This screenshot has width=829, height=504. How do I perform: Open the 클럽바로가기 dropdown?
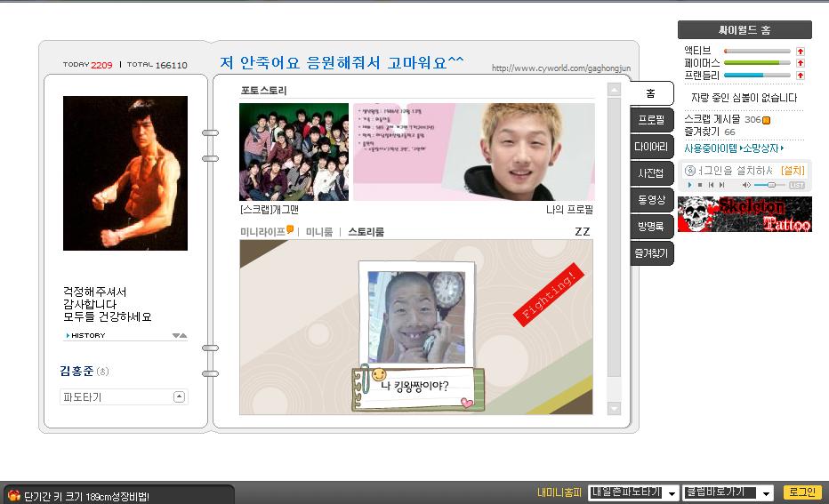pos(764,492)
